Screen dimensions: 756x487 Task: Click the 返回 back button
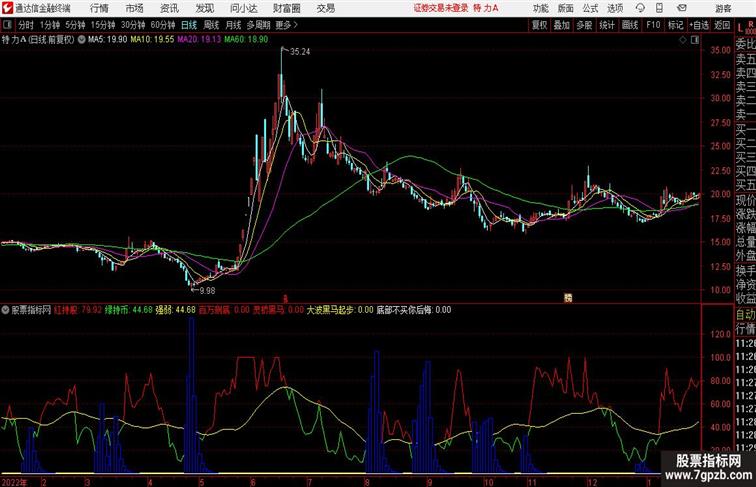(722, 25)
